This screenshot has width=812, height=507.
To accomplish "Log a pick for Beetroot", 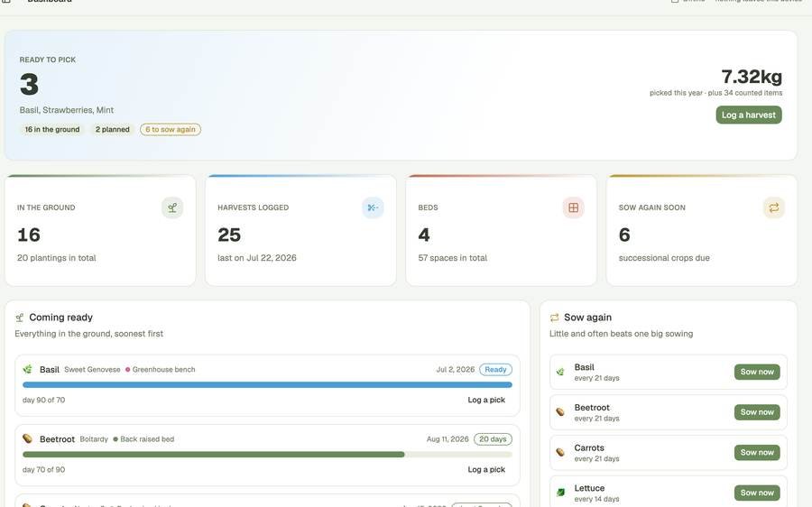I will (x=486, y=469).
